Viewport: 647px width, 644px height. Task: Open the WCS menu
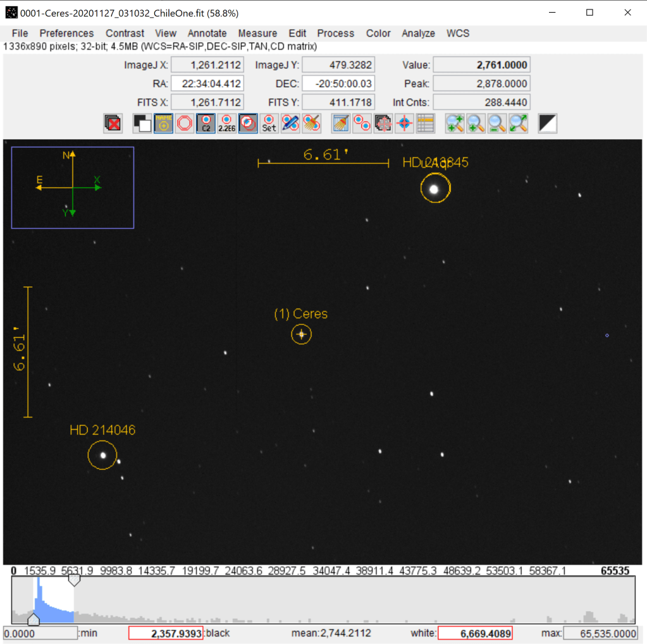click(459, 33)
